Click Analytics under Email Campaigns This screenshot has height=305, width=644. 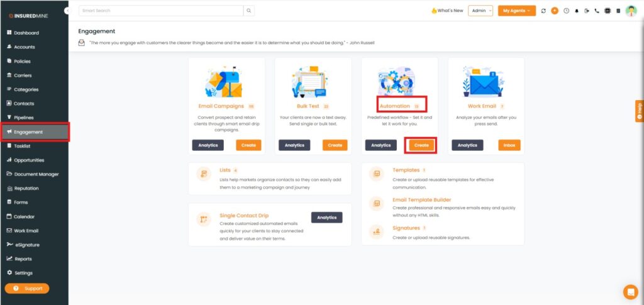(x=208, y=145)
